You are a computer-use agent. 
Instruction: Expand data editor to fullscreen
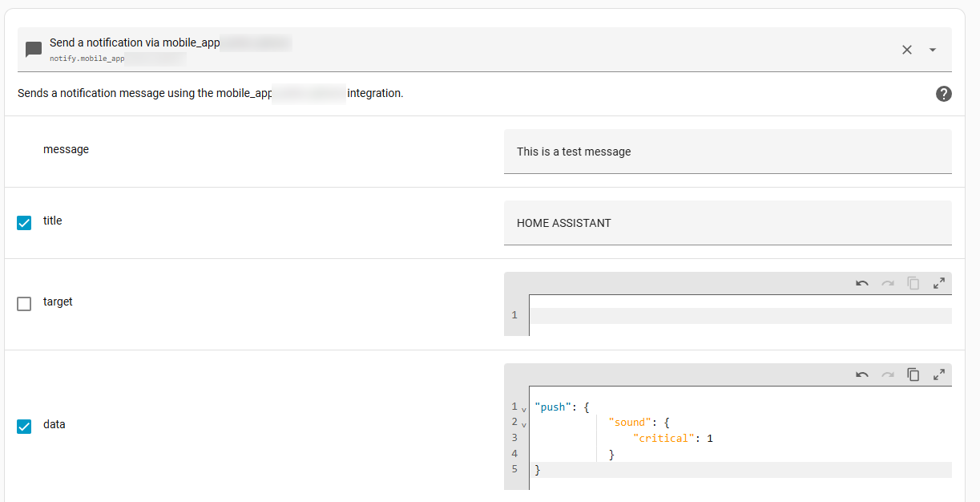939,374
